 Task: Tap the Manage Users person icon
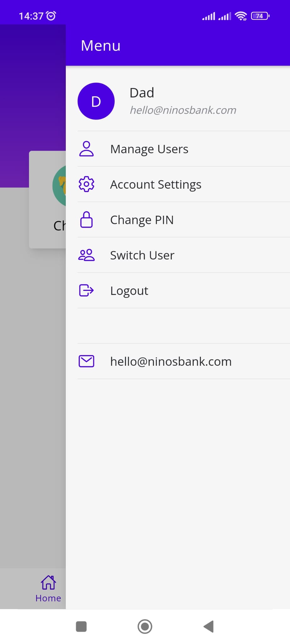(86, 149)
